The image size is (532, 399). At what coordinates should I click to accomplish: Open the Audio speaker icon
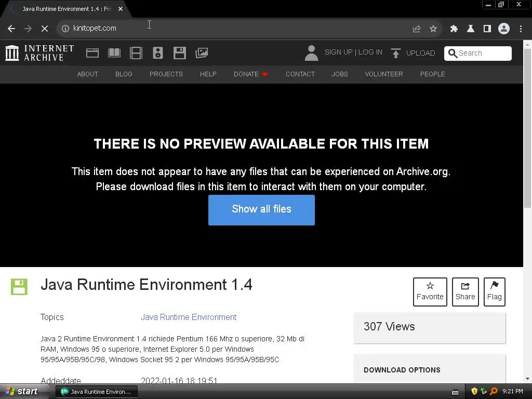[158, 53]
